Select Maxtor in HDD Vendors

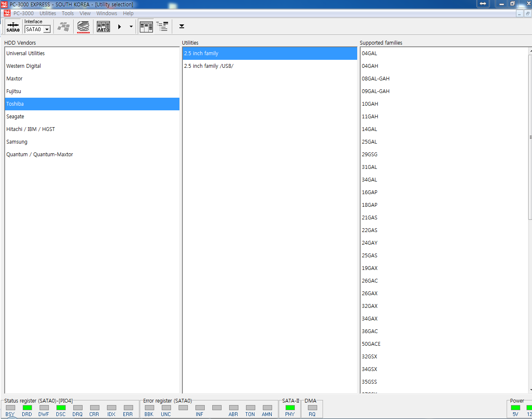click(92, 79)
